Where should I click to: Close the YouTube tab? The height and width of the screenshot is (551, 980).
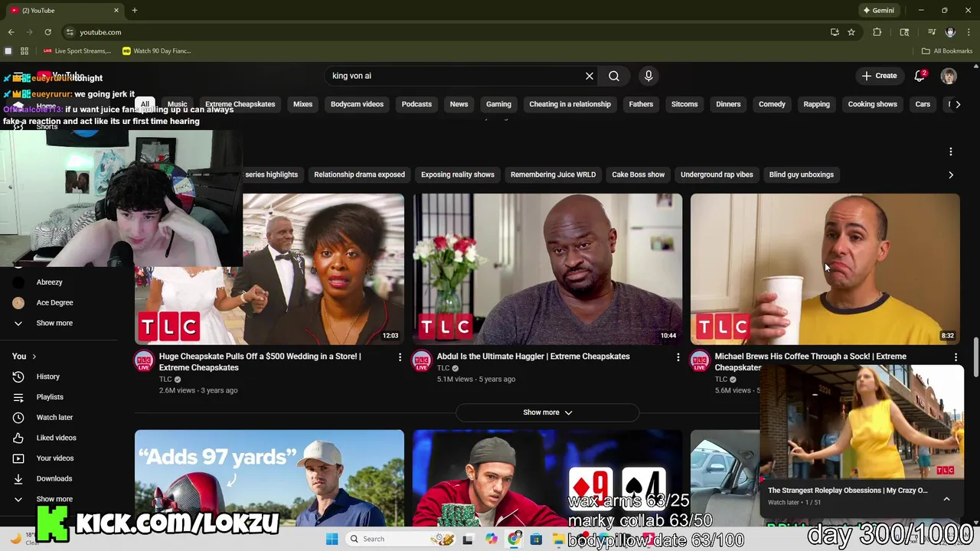(x=116, y=11)
